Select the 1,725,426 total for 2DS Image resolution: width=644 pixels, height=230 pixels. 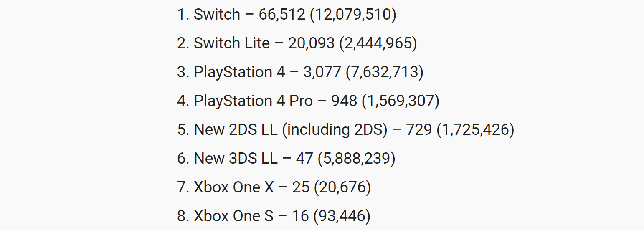click(475, 130)
